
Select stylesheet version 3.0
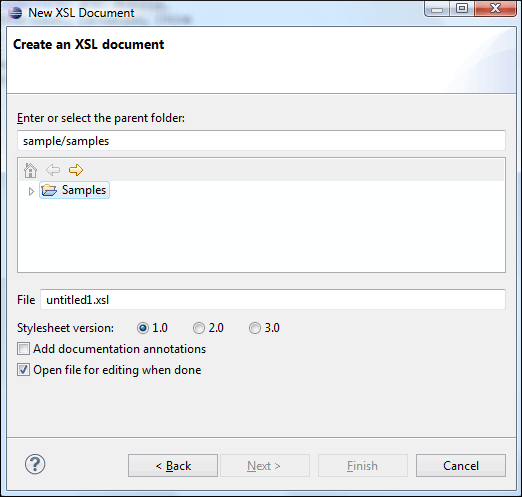[x=255, y=328]
